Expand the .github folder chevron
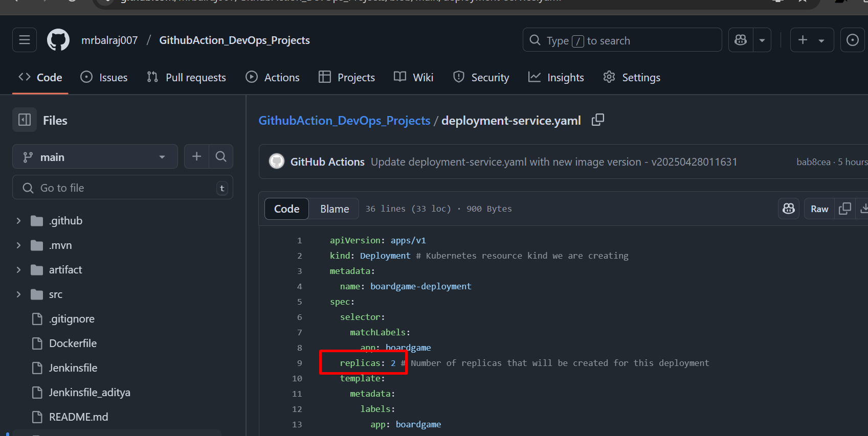The width and height of the screenshot is (868, 436). (19, 221)
